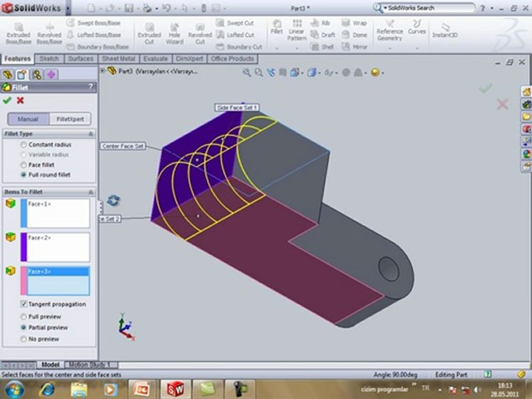This screenshot has height=399, width=532.
Task: Click the FilletXpert button
Action: (70, 119)
